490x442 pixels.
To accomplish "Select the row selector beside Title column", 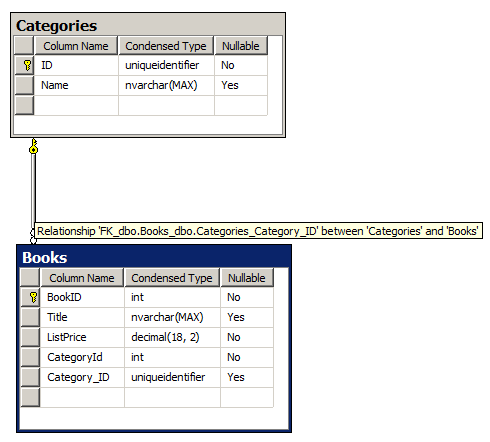I will (30, 317).
